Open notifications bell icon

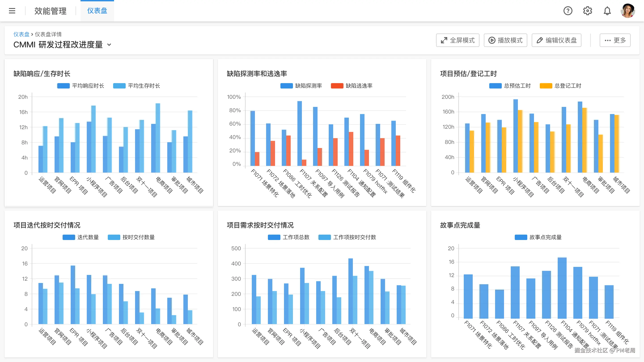607,11
